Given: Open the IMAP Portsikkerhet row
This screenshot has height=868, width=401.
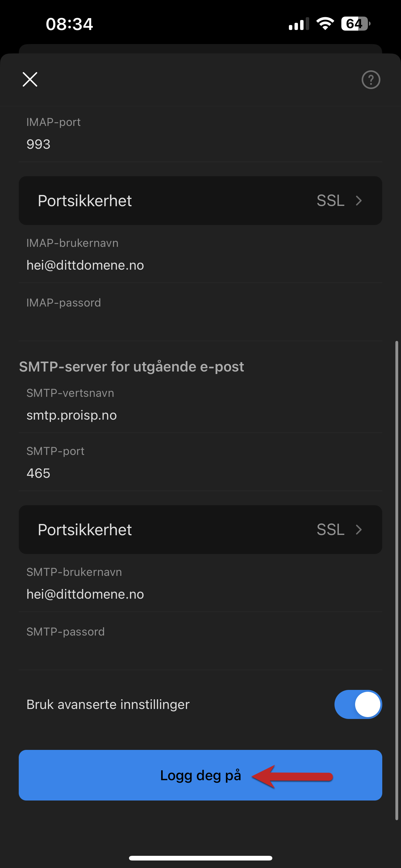Looking at the screenshot, I should click(200, 201).
